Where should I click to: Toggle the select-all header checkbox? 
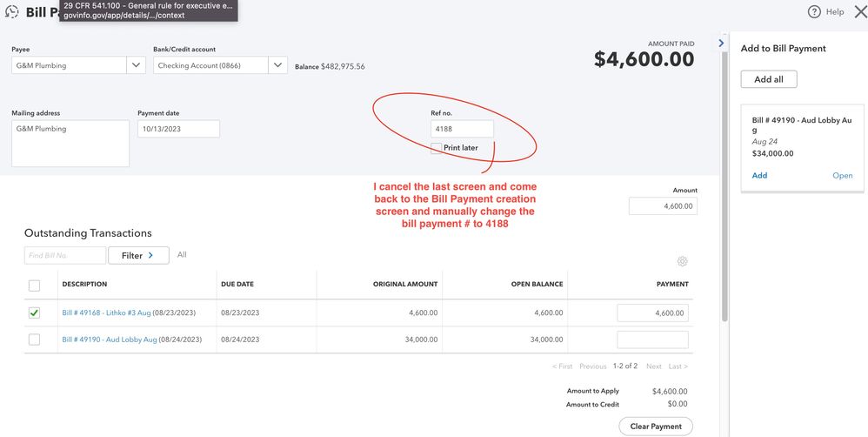click(x=34, y=285)
